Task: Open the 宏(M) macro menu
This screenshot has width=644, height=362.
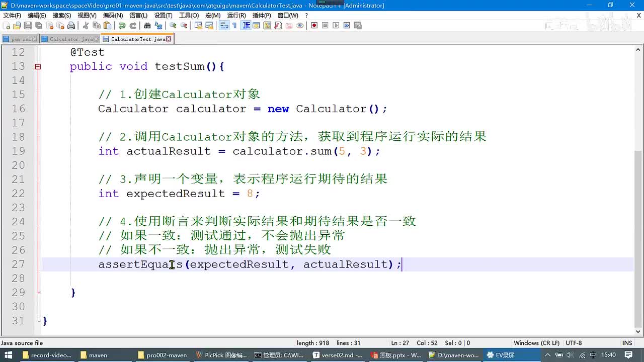Action: (x=213, y=16)
